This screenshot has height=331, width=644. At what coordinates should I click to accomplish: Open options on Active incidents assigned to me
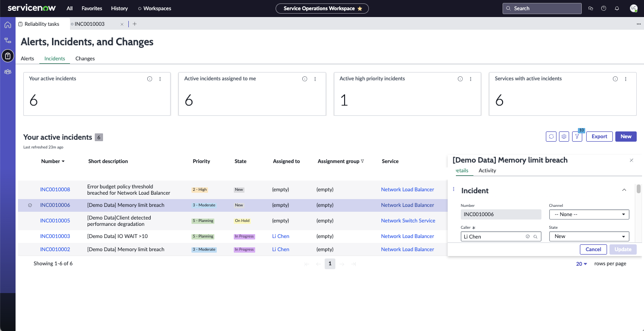tap(315, 79)
